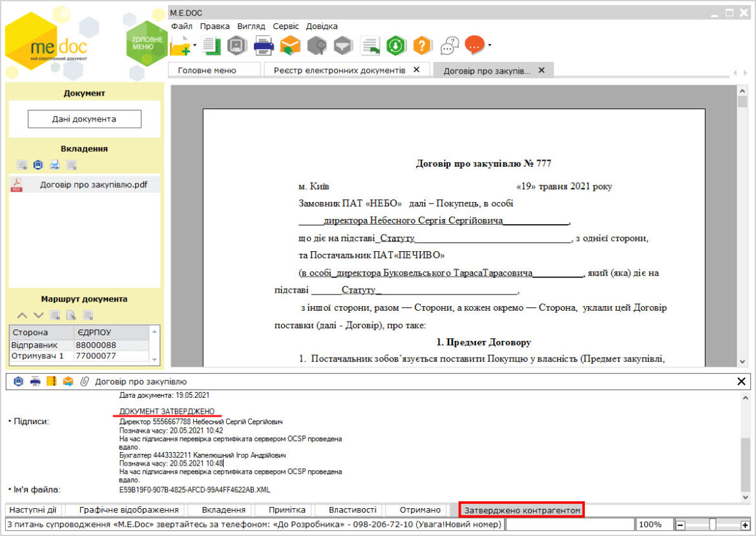
Task: Click blue save icon in bottom panel header
Action: (x=18, y=382)
